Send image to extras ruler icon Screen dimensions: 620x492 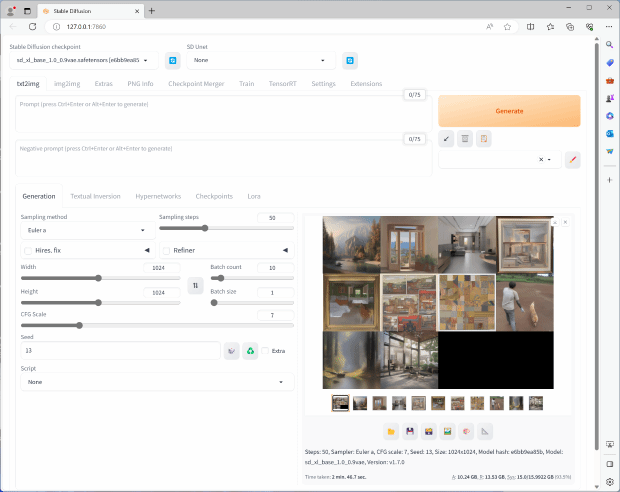(x=485, y=431)
